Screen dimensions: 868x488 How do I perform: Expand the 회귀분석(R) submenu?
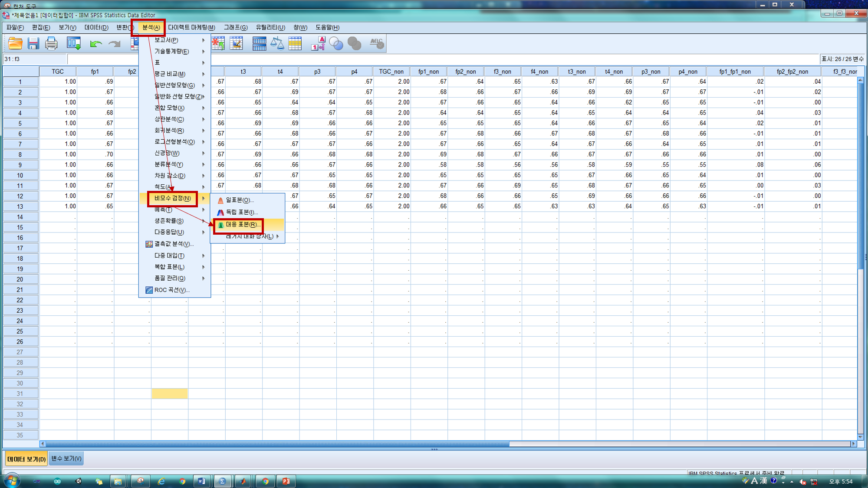tap(169, 130)
